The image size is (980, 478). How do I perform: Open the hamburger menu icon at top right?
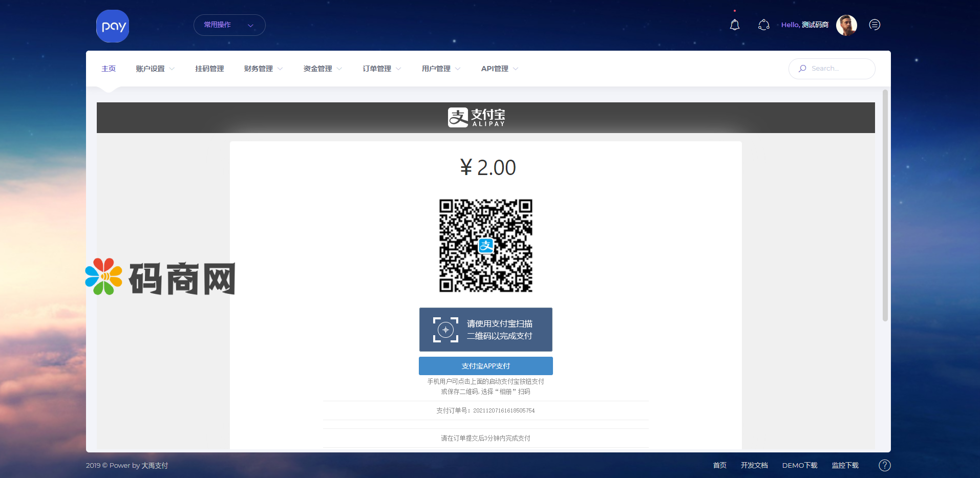tap(875, 25)
